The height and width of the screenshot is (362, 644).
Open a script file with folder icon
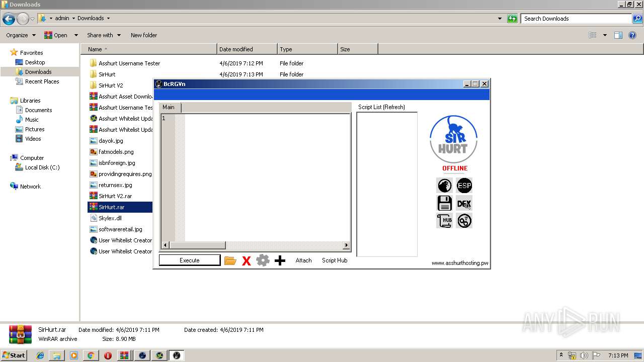pos(230,260)
